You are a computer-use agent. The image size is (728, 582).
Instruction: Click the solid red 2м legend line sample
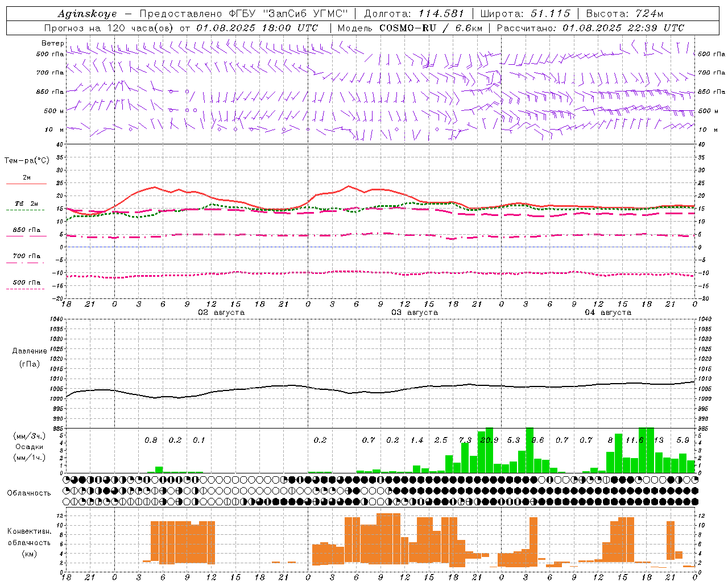[26, 184]
